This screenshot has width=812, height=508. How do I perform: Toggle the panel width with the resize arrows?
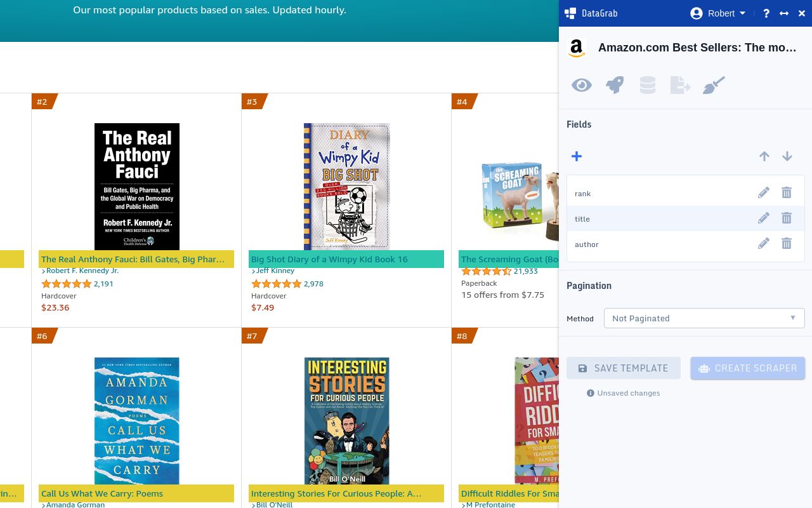click(x=783, y=13)
